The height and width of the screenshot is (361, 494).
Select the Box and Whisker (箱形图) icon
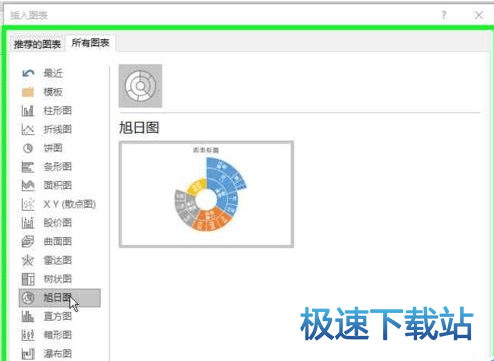[x=28, y=335]
